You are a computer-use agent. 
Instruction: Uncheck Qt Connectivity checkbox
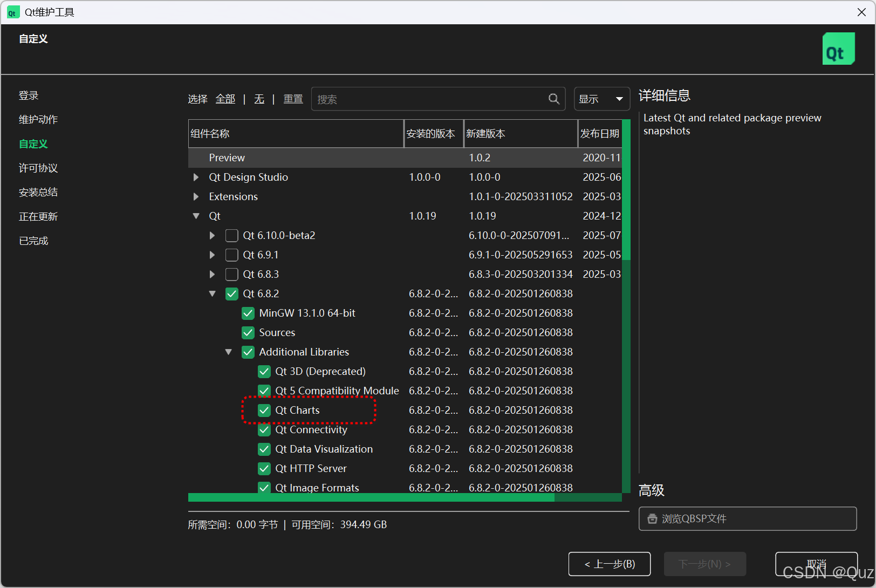(x=264, y=429)
